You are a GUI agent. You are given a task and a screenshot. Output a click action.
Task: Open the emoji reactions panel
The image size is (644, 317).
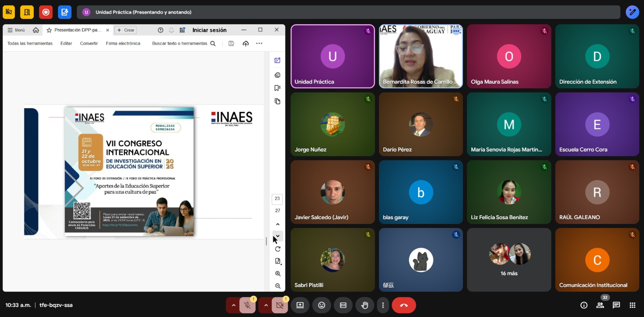click(322, 305)
